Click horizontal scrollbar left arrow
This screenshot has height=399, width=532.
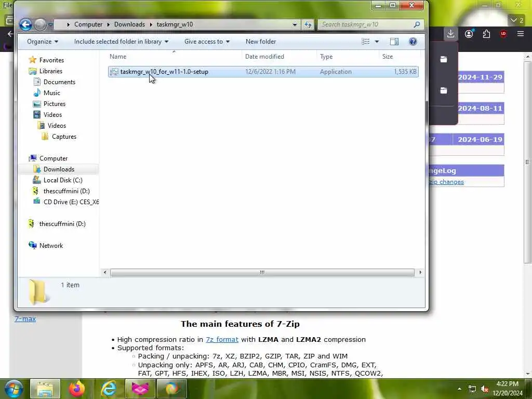[x=105, y=272]
